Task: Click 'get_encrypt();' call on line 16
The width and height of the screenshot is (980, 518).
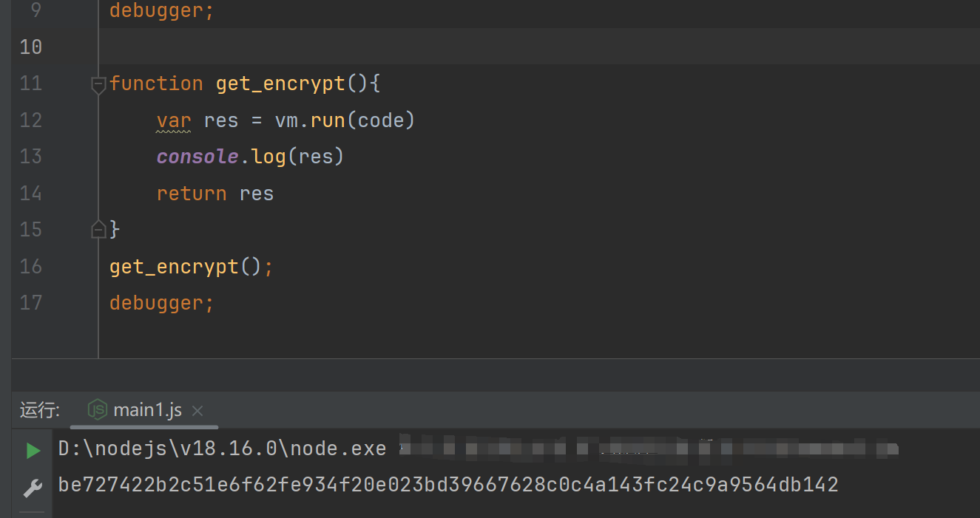Action: pos(192,267)
